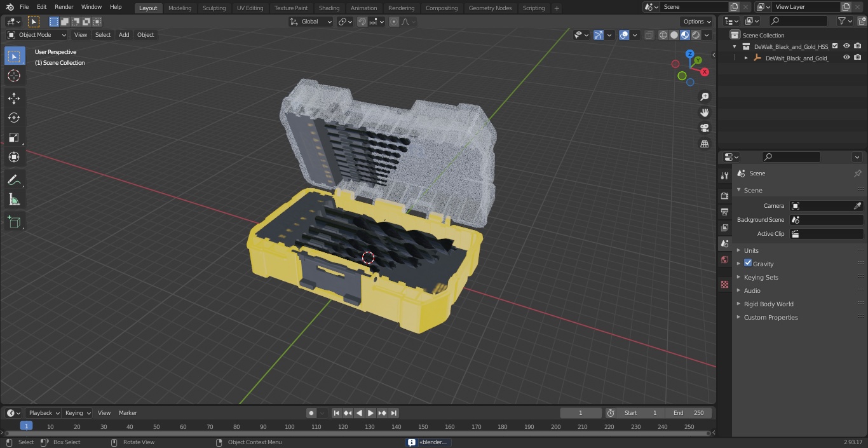Open the Render properties tab
This screenshot has width=868, height=448.
(724, 196)
